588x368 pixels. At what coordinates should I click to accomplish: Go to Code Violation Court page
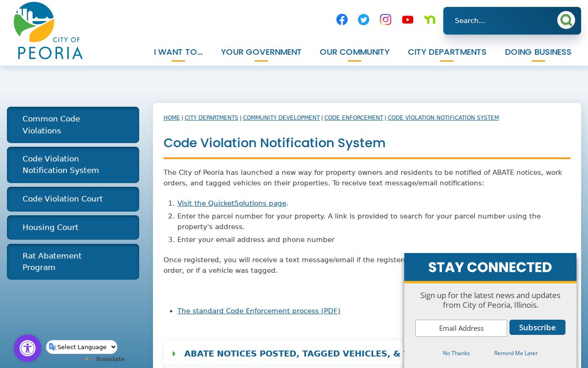click(x=73, y=199)
